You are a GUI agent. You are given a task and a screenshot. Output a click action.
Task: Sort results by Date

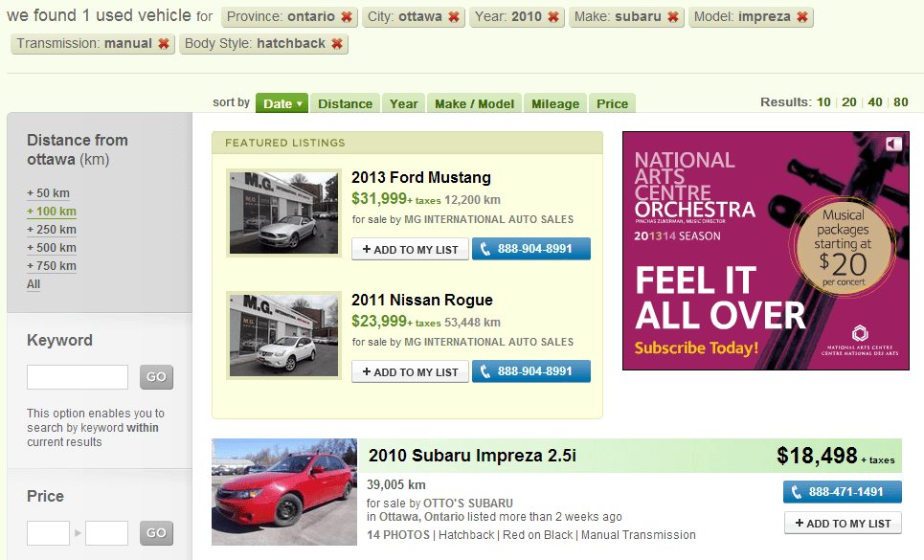[x=282, y=103]
